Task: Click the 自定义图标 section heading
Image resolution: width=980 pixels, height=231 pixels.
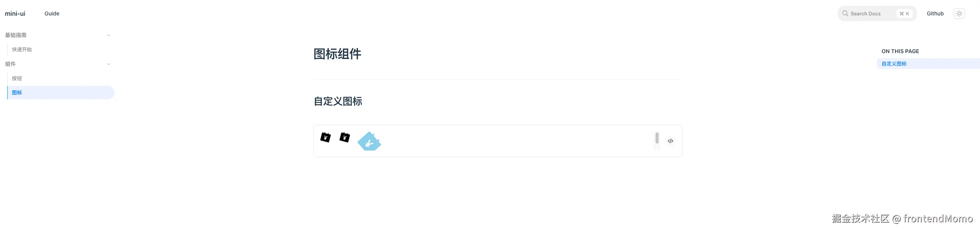Action: [x=338, y=101]
